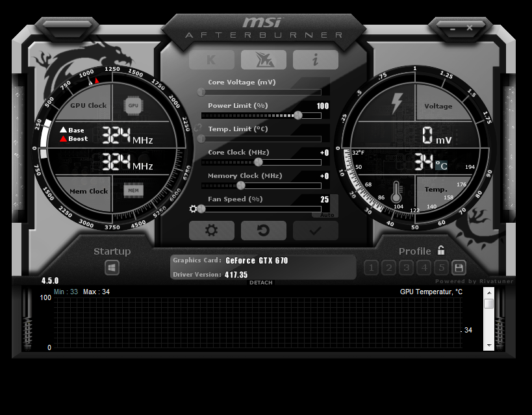Apply settings with the checkmark button

coord(316,231)
